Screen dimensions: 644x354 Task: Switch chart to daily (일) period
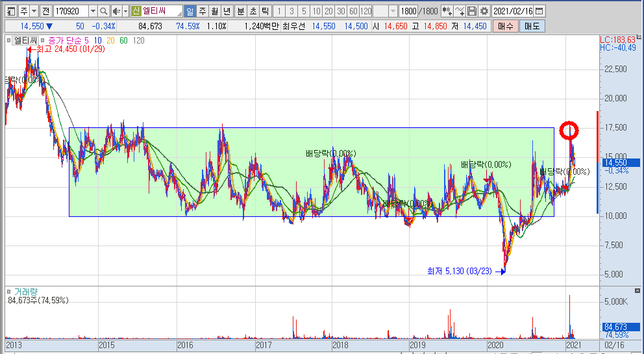[189, 11]
